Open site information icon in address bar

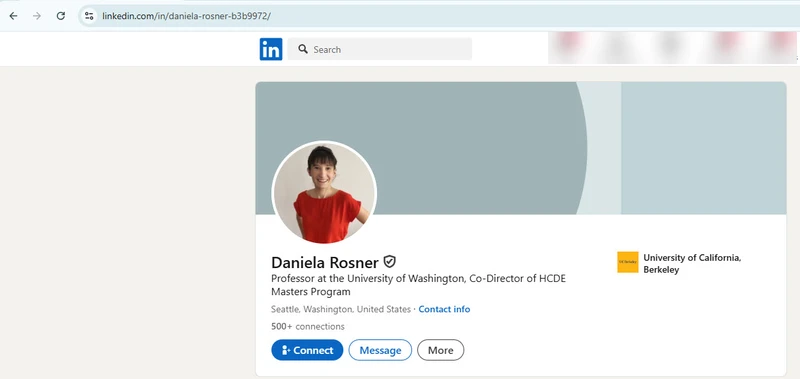[x=89, y=16]
